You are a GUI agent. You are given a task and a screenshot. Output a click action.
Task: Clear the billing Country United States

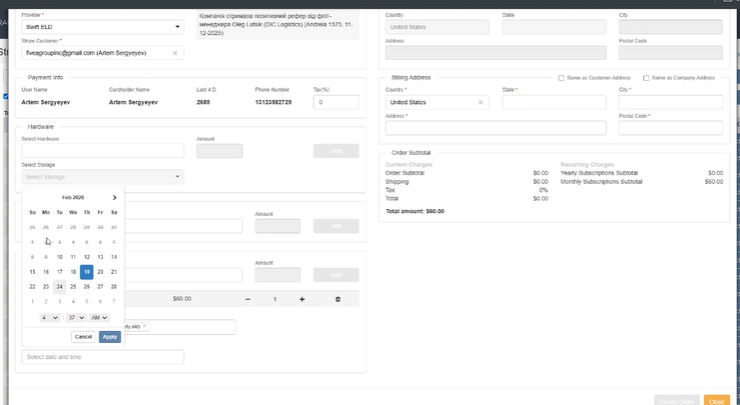[479, 102]
